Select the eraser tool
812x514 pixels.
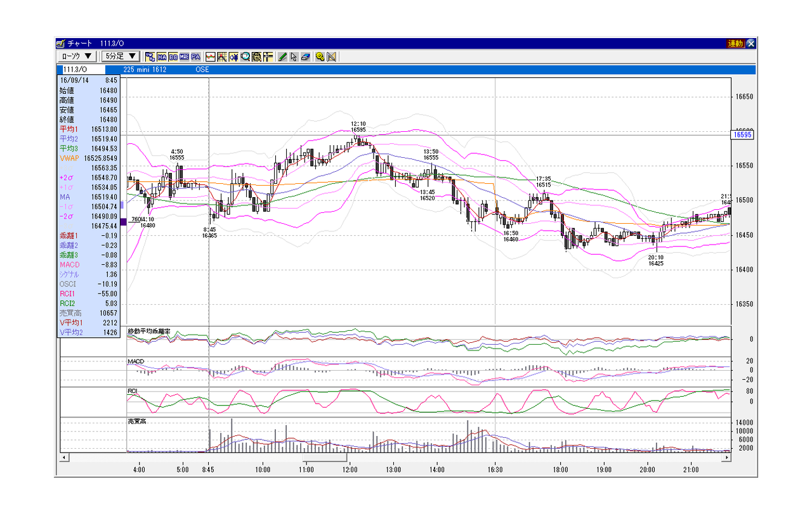(305, 56)
